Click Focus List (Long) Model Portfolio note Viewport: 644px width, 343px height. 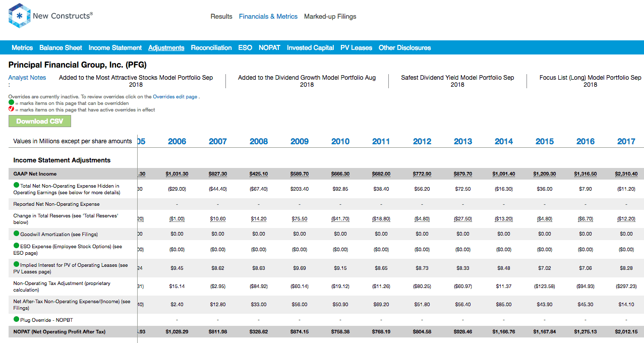point(591,81)
